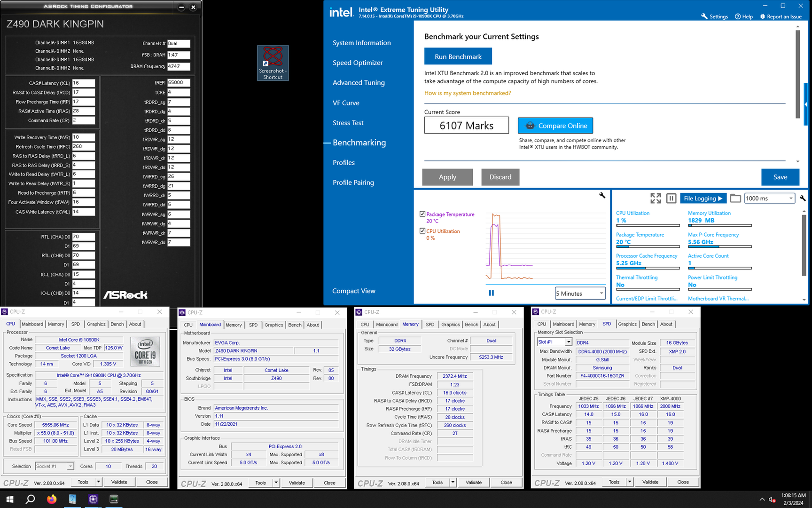Open the 1000 ms interval dropdown
Viewport: 812px width, 508px height.
click(770, 198)
